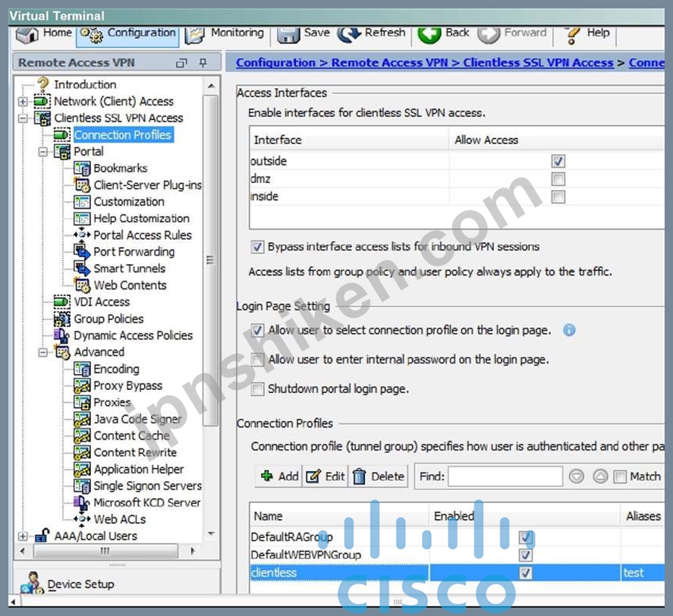
Task: Click the Dynamic Access Policies icon
Action: click(61, 335)
